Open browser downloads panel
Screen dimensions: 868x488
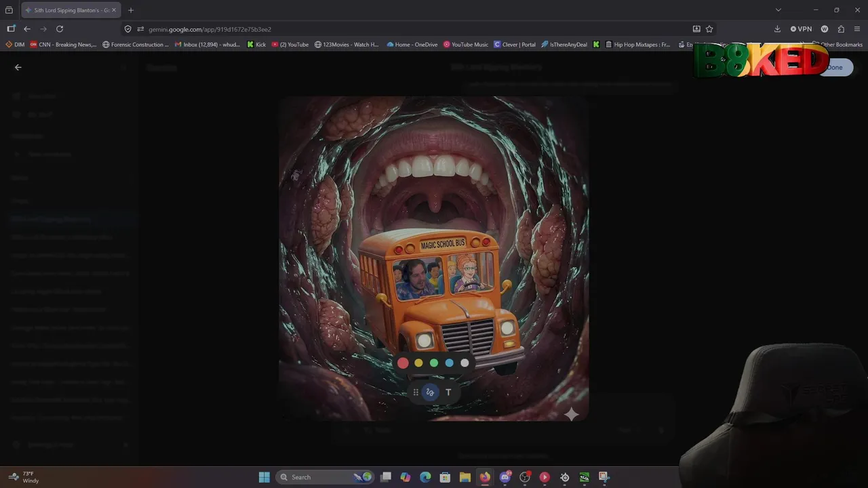point(777,29)
